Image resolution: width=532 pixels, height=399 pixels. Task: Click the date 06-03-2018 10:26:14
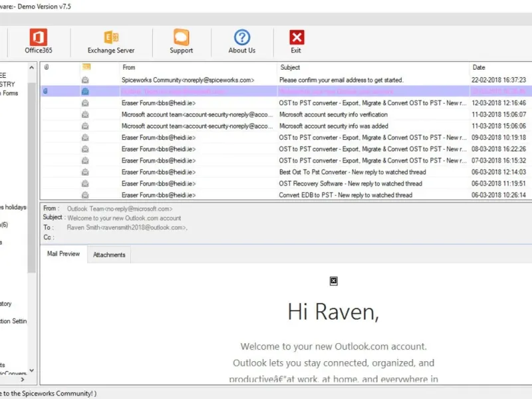pos(498,195)
